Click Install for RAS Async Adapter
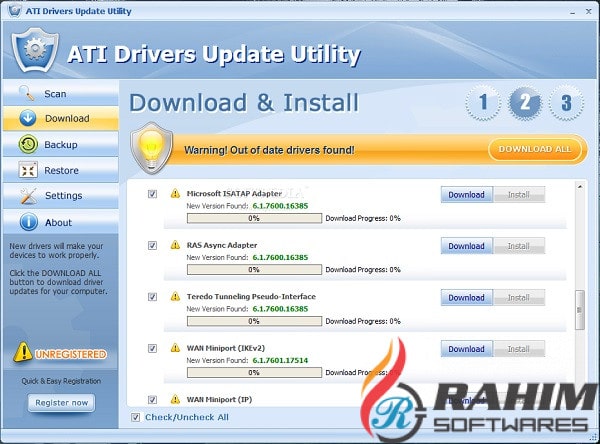 [519, 246]
